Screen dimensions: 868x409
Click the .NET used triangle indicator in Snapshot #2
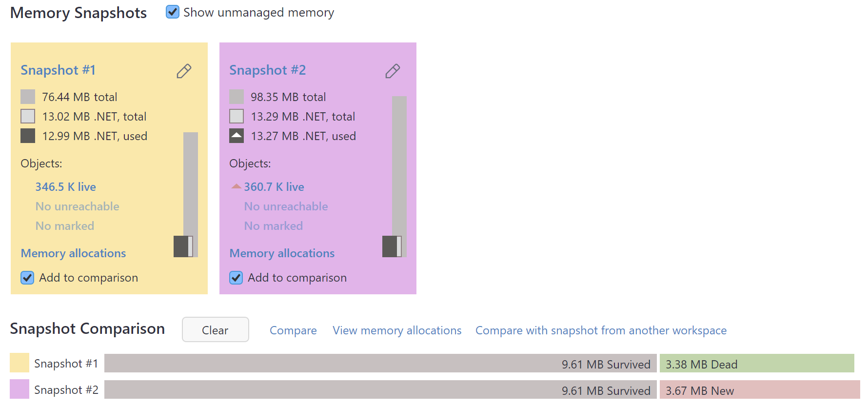pos(236,136)
